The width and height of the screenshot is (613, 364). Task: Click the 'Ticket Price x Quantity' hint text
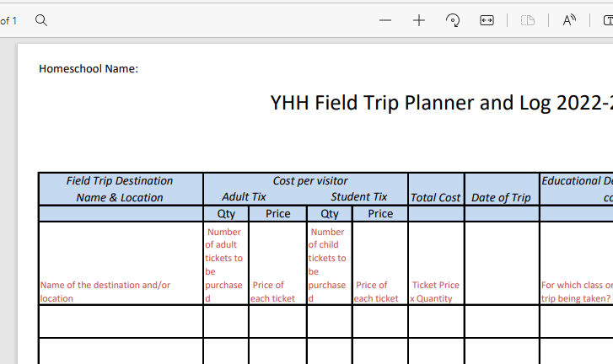(x=435, y=292)
